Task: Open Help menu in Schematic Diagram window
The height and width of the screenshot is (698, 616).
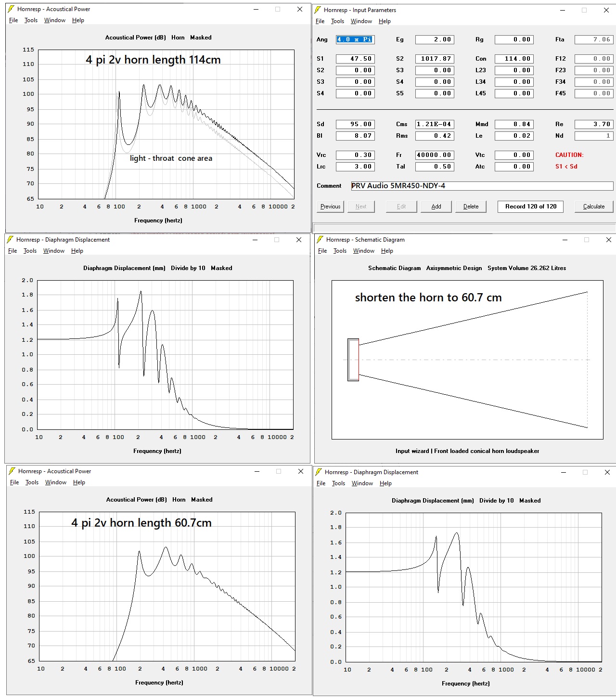Action: click(387, 251)
